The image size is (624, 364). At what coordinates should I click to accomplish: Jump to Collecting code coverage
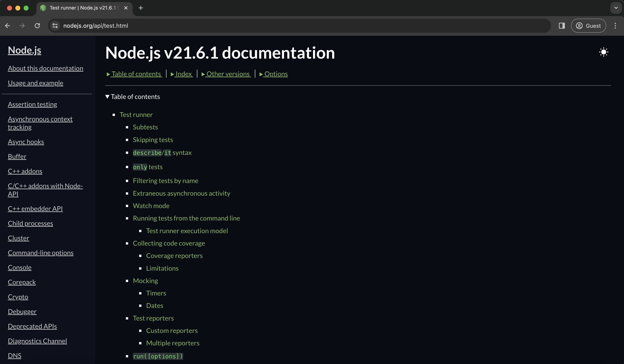coord(169,243)
